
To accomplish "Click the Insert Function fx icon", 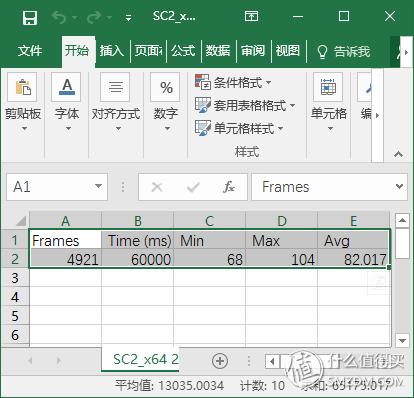I will [x=229, y=187].
